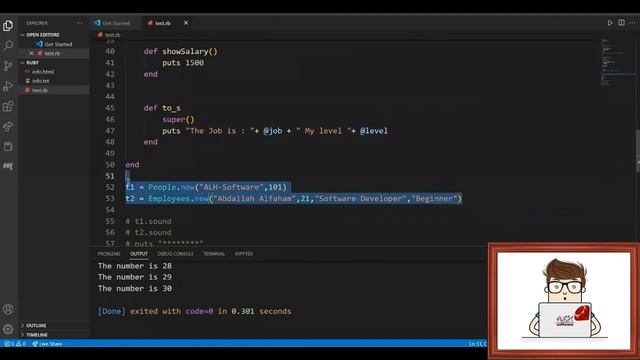Switch to the PROBLEMS panel tab

109,253
